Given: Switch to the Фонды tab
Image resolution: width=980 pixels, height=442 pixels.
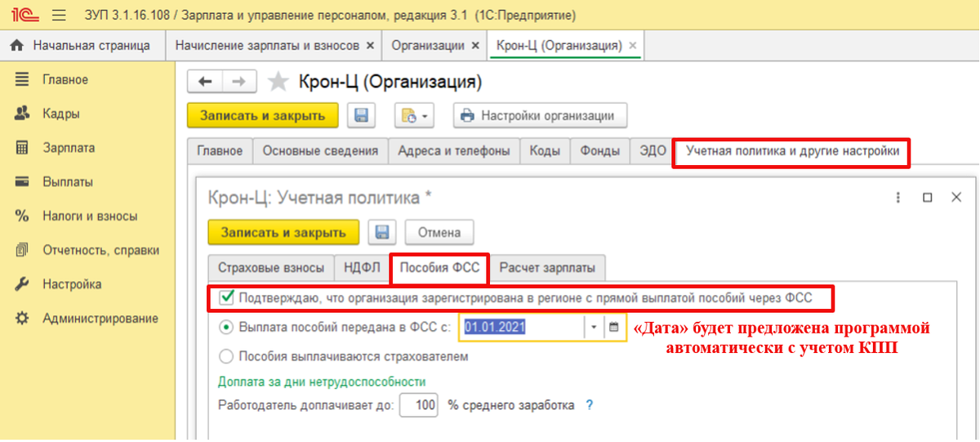Looking at the screenshot, I should (600, 151).
